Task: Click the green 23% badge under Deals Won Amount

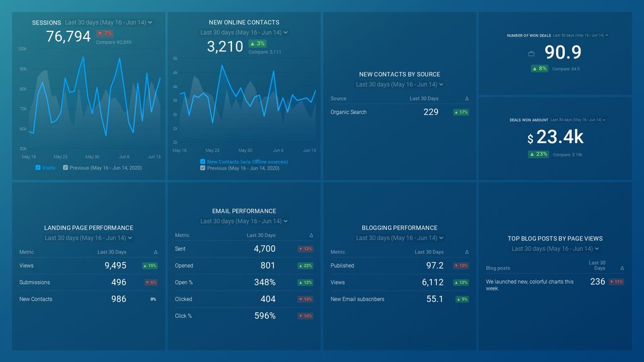Action: (x=538, y=153)
